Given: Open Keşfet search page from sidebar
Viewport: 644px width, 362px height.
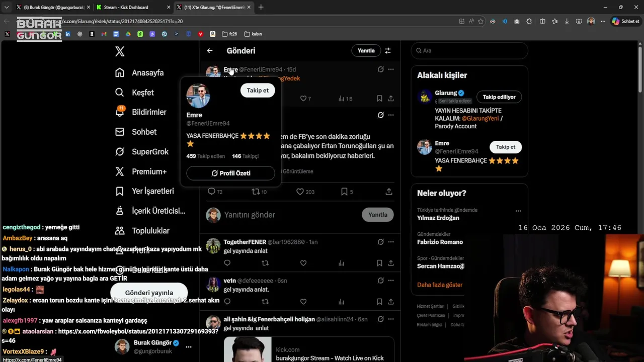Looking at the screenshot, I should pyautogui.click(x=134, y=93).
